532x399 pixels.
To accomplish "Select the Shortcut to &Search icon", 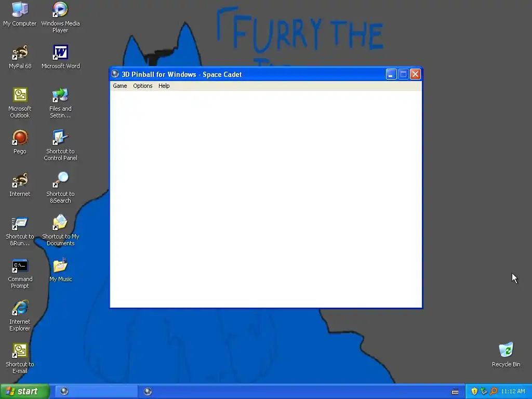I will tap(60, 188).
